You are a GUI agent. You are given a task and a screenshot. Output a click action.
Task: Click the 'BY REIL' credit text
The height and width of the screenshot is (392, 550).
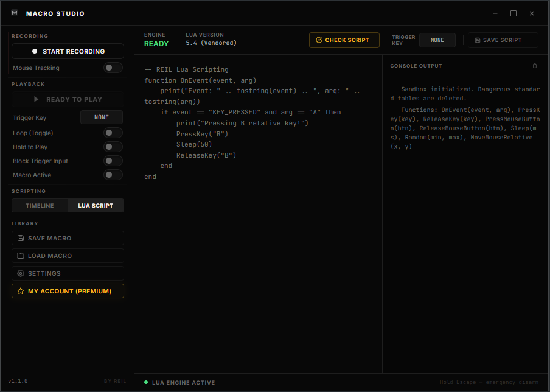115,381
